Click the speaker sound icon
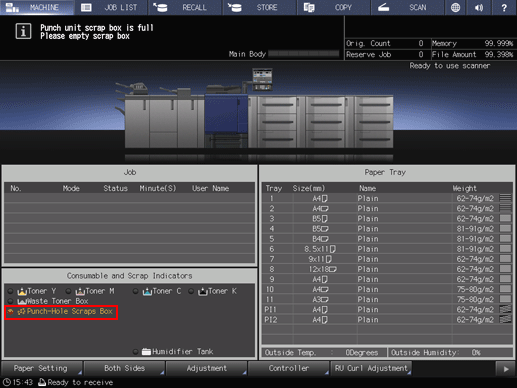 click(479, 7)
